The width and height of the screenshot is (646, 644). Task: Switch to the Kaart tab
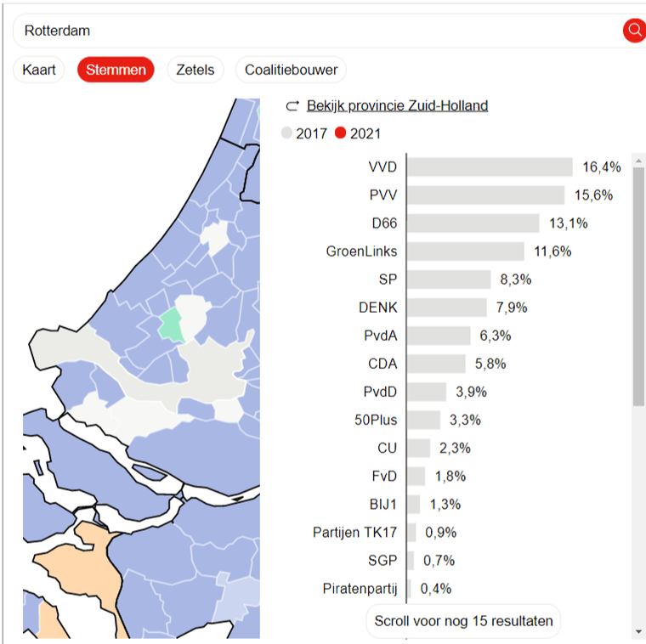coord(39,70)
